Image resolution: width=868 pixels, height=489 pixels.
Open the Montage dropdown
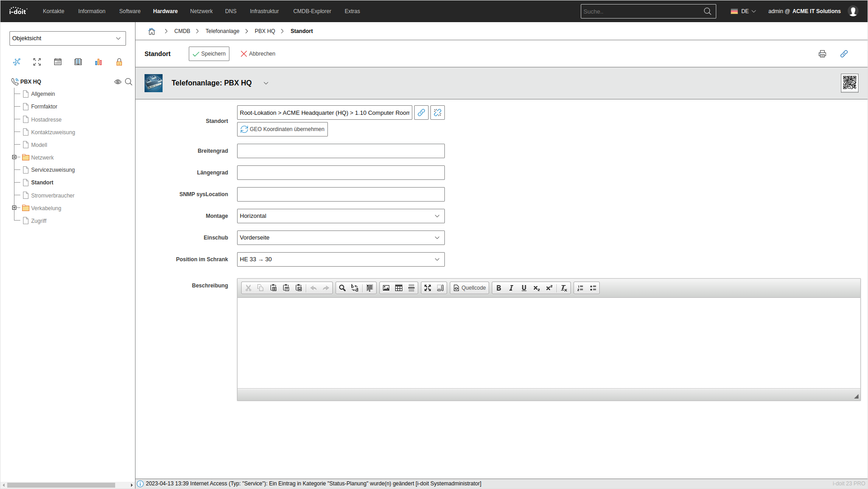[x=341, y=216]
